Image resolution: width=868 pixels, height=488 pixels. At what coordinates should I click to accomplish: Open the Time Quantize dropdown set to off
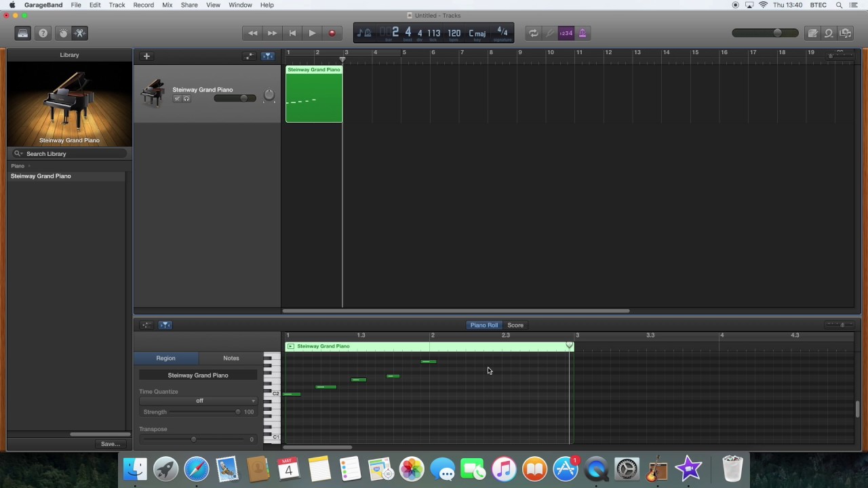pyautogui.click(x=198, y=401)
